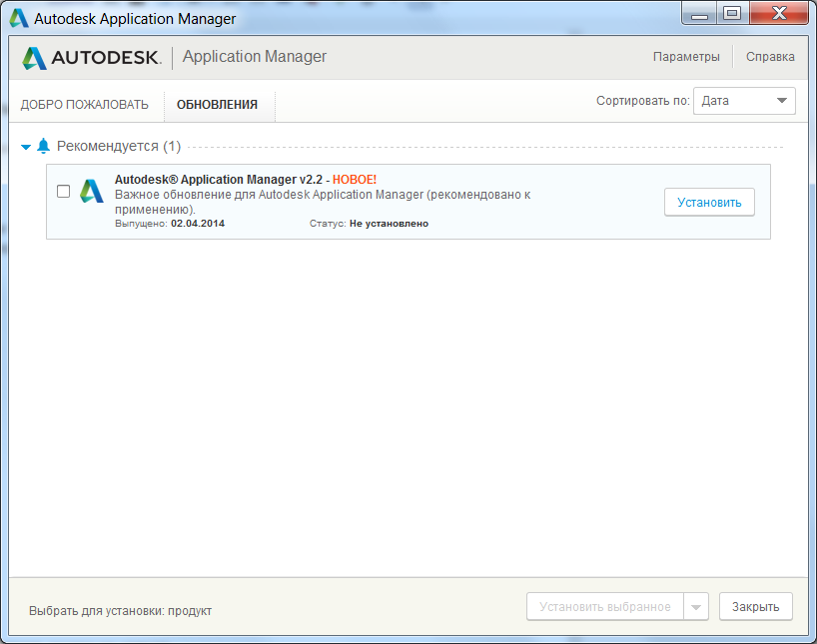Image resolution: width=817 pixels, height=644 pixels.
Task: Maximize the Application Manager window
Action: coord(732,14)
